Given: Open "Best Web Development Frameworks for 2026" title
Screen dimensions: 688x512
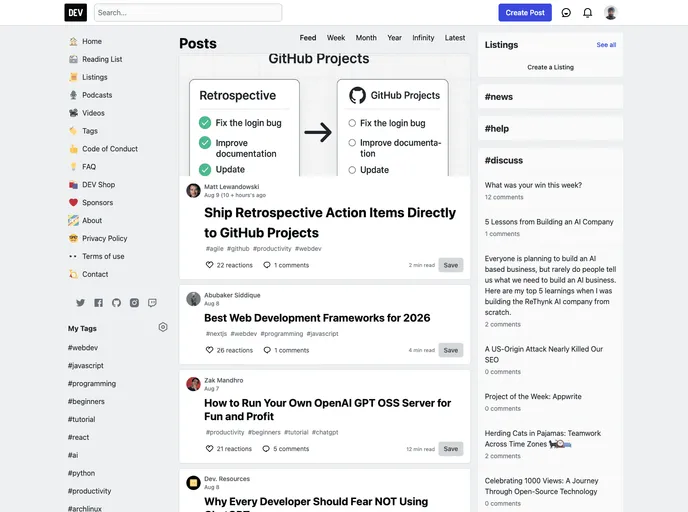Looking at the screenshot, I should [x=317, y=318].
